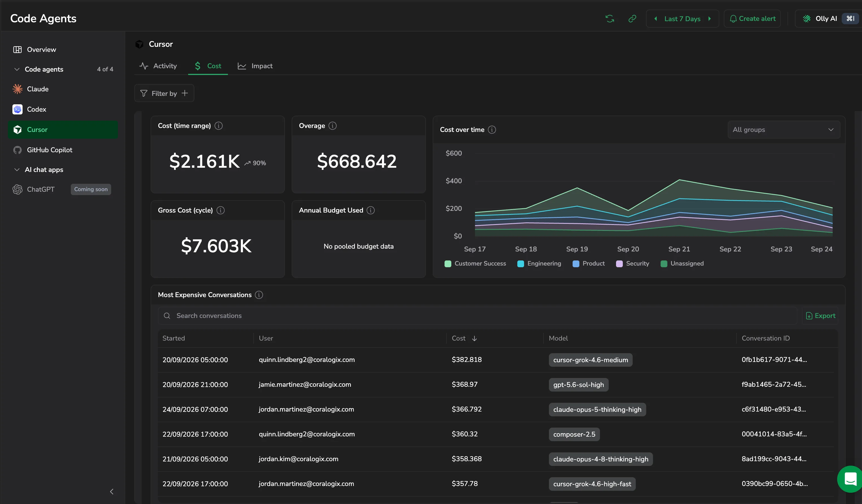
Task: Toggle Engineering legend series
Action: (x=539, y=264)
